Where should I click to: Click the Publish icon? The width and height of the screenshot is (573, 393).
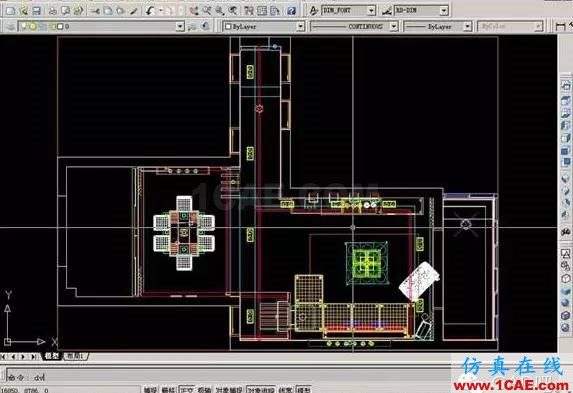tap(79, 11)
